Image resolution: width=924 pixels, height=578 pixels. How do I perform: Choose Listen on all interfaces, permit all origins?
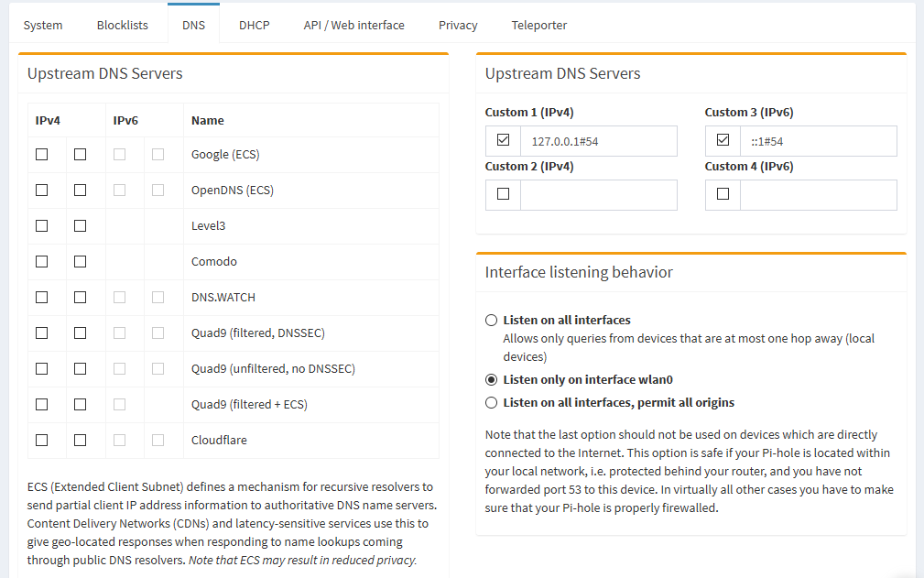pyautogui.click(x=491, y=402)
